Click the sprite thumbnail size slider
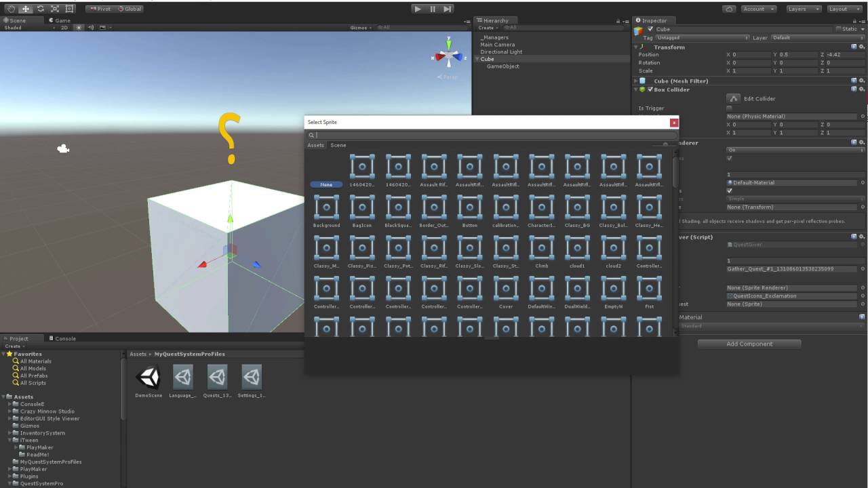The width and height of the screenshot is (868, 488). point(665,144)
